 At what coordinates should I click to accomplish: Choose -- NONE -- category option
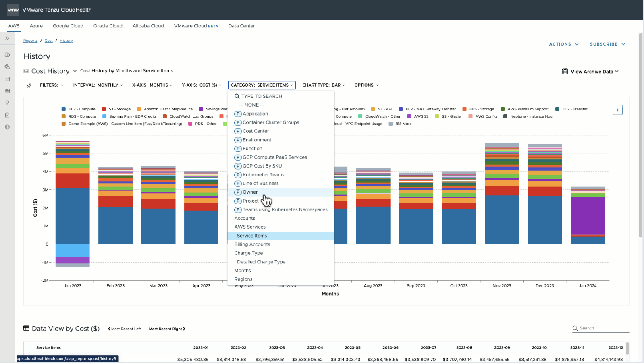[x=281, y=105]
